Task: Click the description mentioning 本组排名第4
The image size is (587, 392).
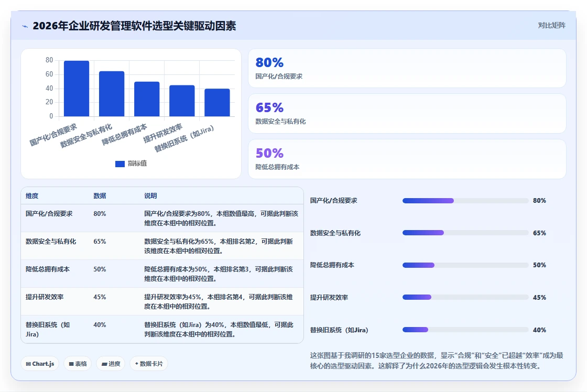Action: [219, 301]
